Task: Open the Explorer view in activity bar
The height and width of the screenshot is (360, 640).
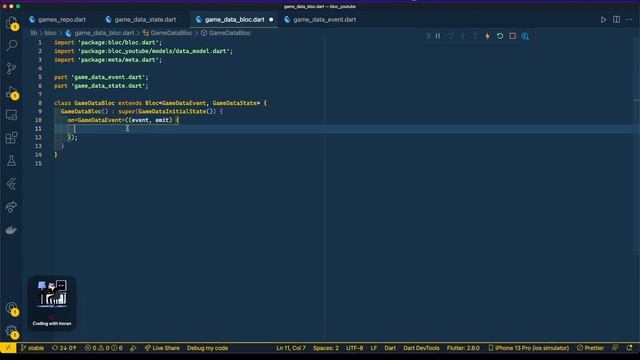Action: 11,23
